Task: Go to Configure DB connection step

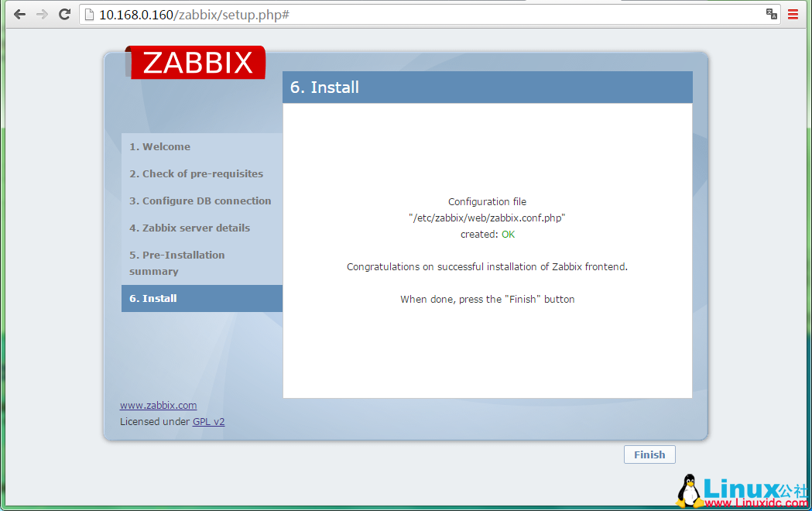Action: coord(200,201)
